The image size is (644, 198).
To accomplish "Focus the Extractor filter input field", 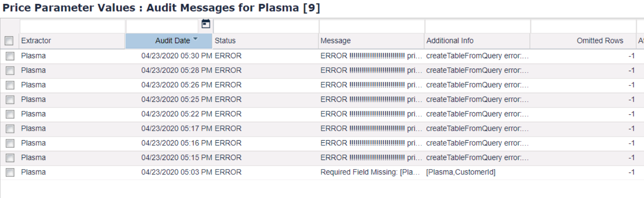I will tap(72, 26).
